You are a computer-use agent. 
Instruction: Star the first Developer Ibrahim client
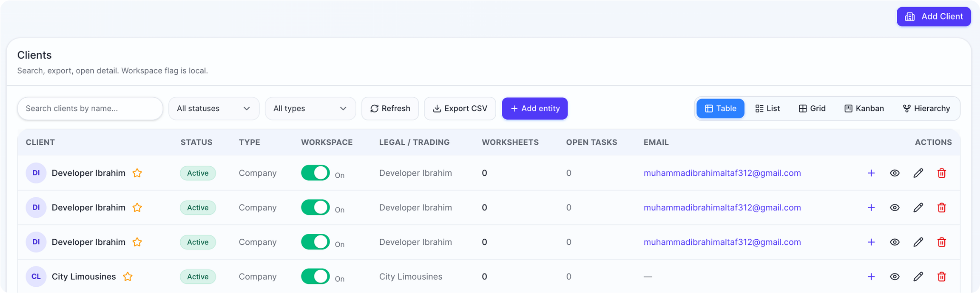click(x=137, y=173)
